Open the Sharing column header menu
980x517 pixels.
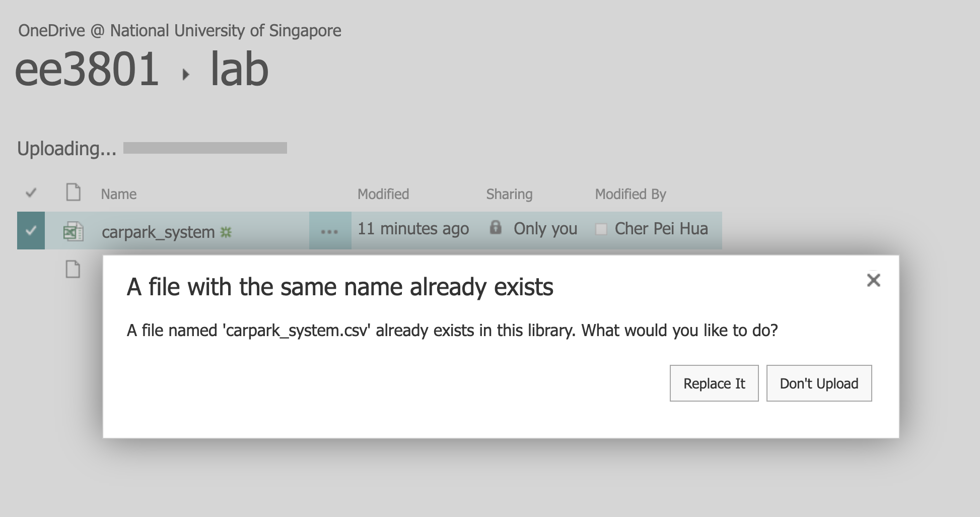point(509,194)
